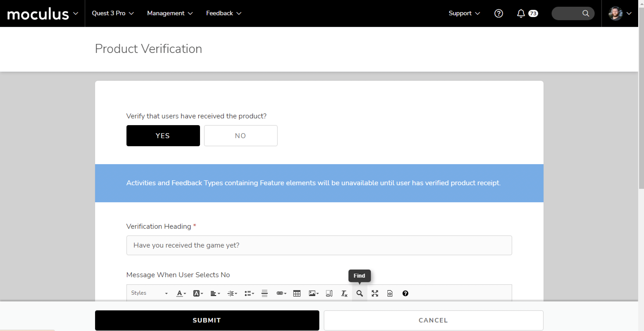This screenshot has width=644, height=331.
Task: Open the user avatar menu
Action: point(620,13)
